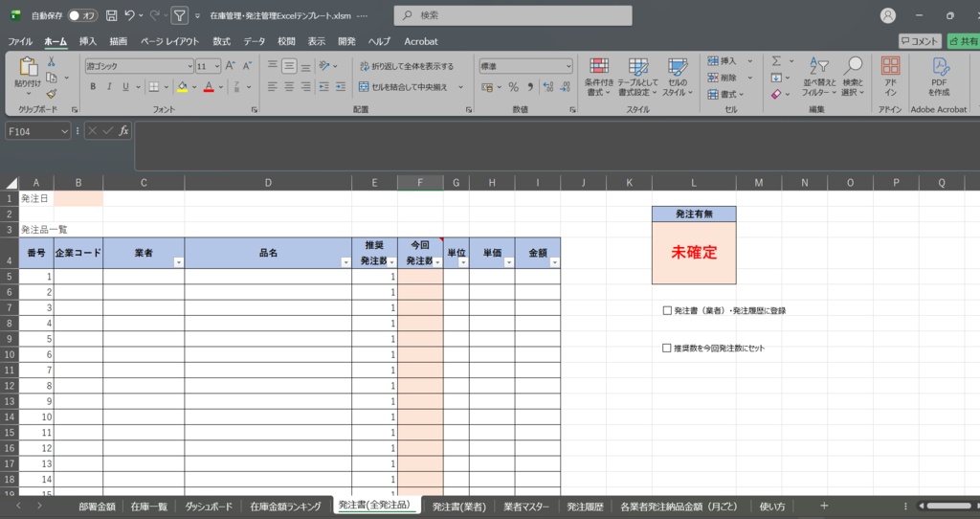The width and height of the screenshot is (980, 519).
Task: Click Create PDF (PDFを作成) icon
Action: [939, 77]
